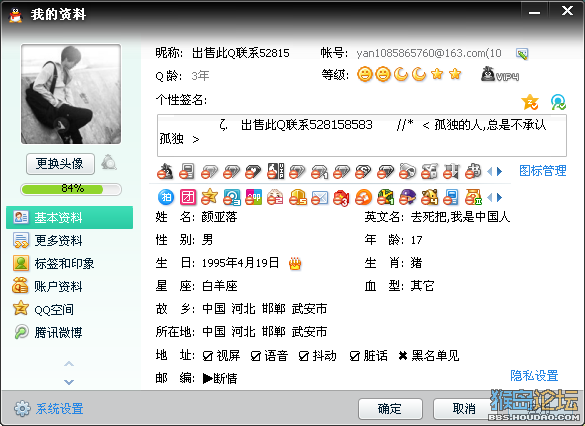Screen dimensions: 585x426
Task: Open the 隐私设置 link
Action: click(534, 376)
